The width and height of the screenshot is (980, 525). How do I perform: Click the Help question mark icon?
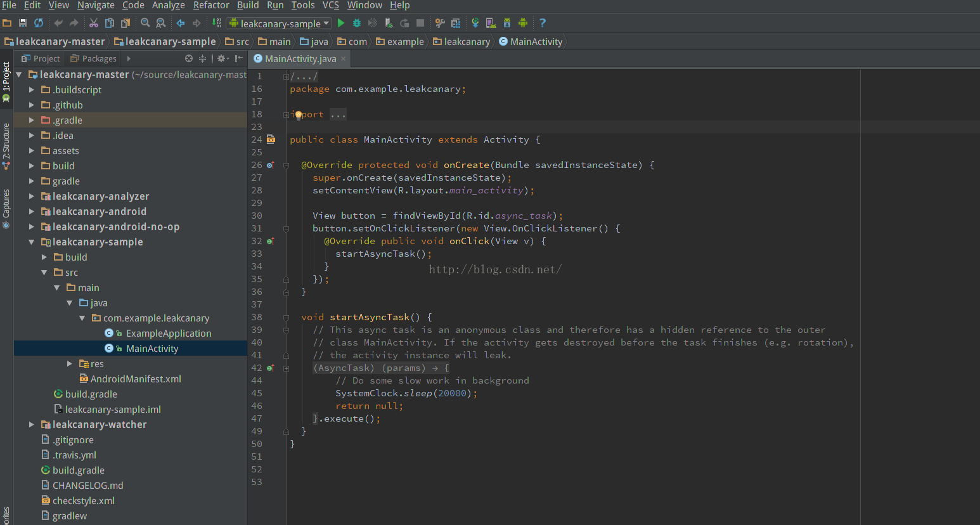(542, 23)
